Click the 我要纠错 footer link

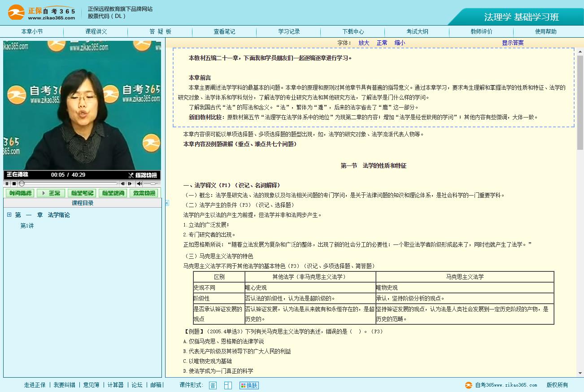click(x=65, y=385)
